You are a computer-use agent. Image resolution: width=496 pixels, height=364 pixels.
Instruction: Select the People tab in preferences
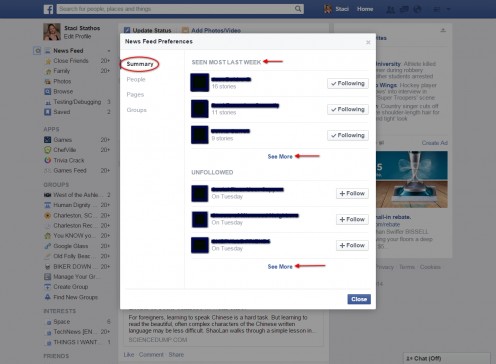136,79
